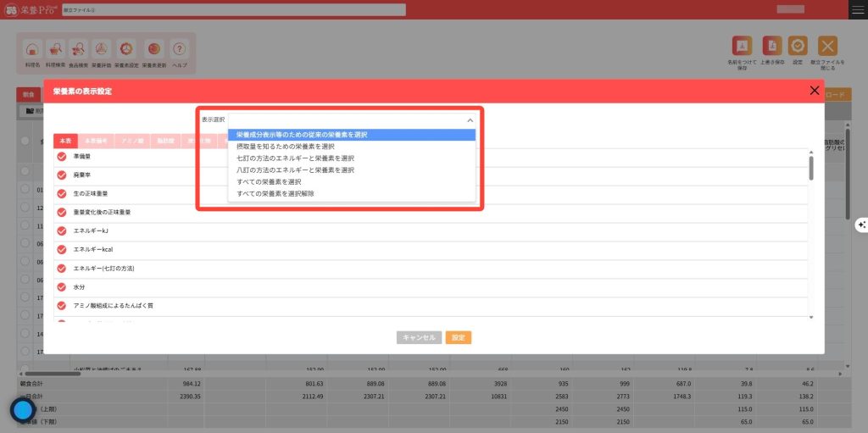Select 摂取量を知るための栄養素を選択 option
868x433 pixels.
(x=284, y=147)
